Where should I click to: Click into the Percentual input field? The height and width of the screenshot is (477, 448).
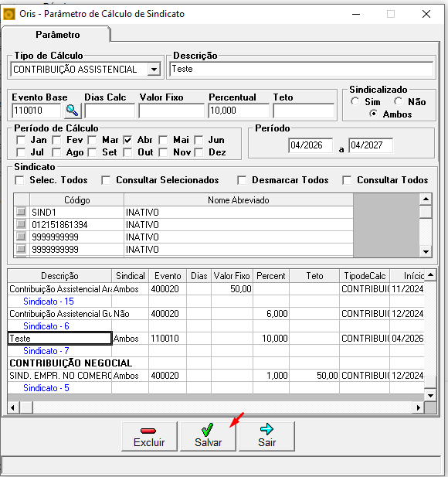239,111
